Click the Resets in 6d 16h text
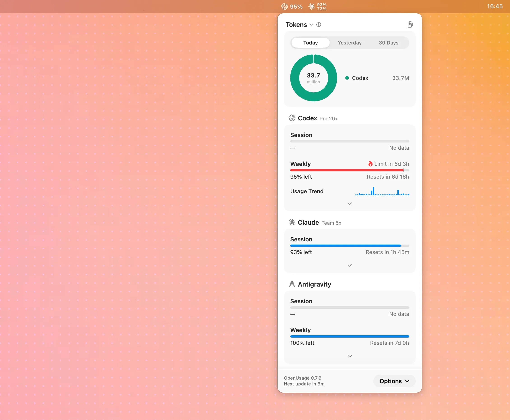The image size is (510, 420). [x=388, y=177]
